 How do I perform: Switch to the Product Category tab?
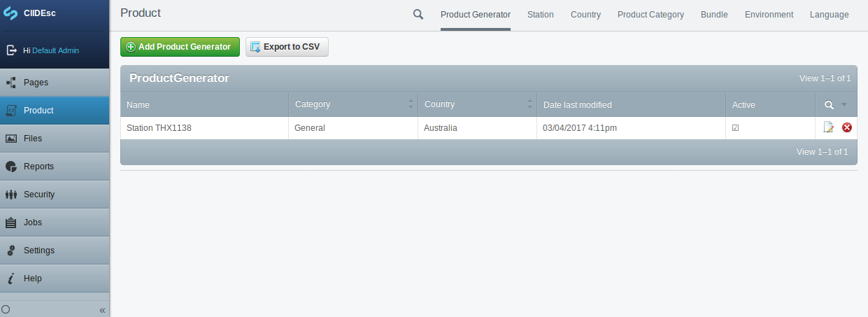click(x=650, y=15)
